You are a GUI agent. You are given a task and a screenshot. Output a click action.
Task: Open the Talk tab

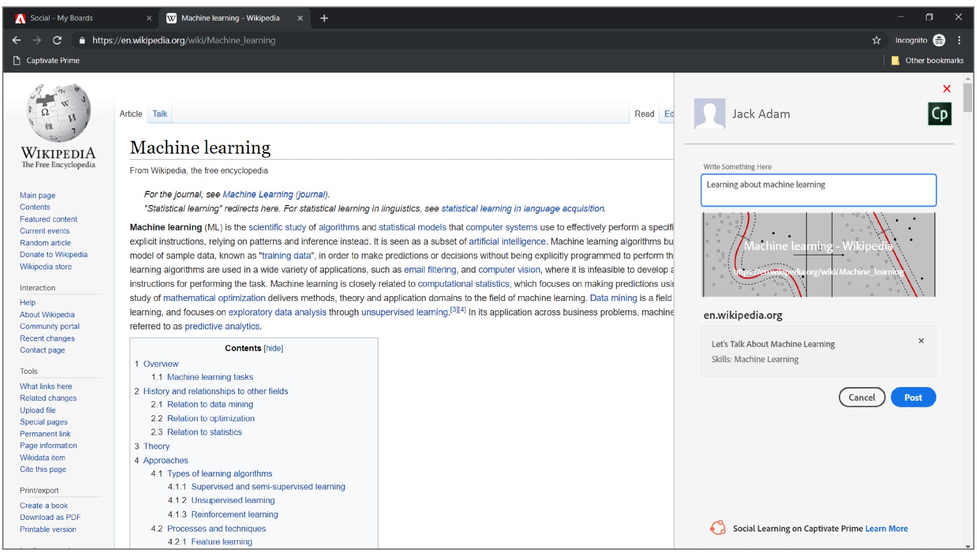[x=160, y=114]
